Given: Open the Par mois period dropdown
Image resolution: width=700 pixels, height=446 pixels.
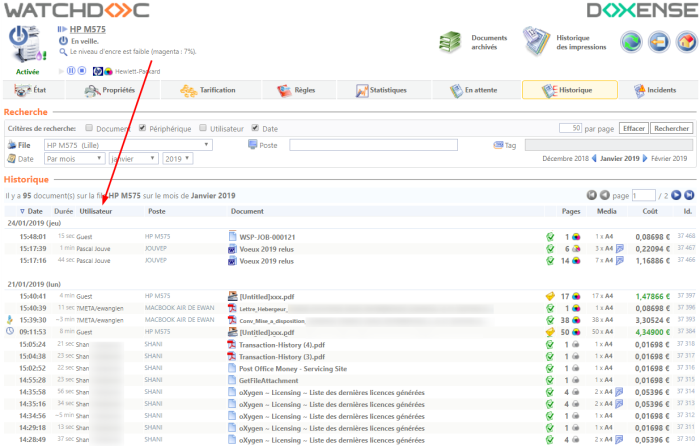Looking at the screenshot, I should (70, 159).
